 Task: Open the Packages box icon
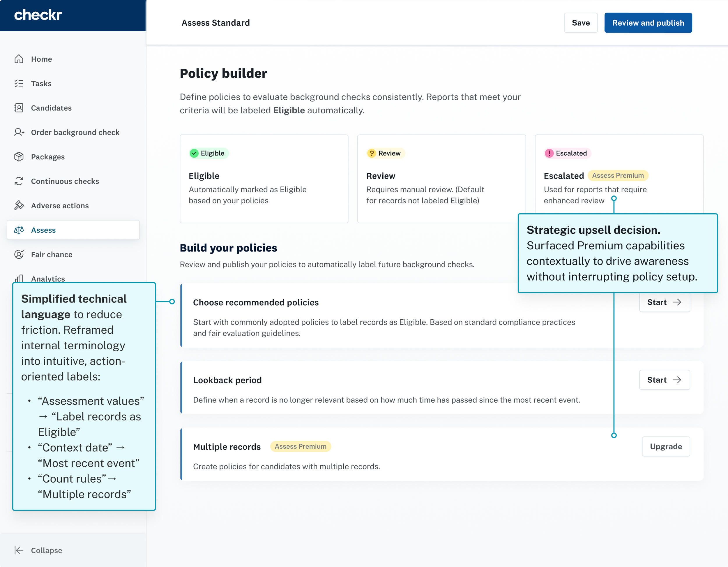[19, 156]
